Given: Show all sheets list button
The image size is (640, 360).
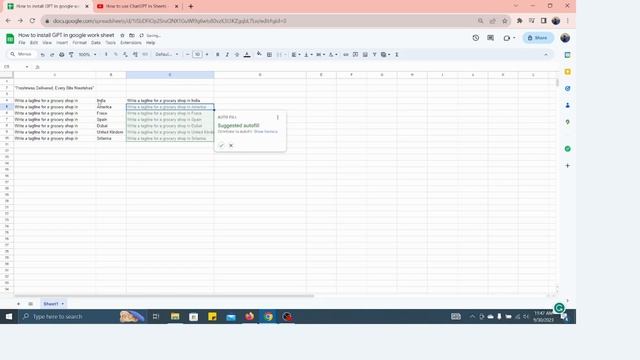Looking at the screenshot, I should (x=31, y=304).
